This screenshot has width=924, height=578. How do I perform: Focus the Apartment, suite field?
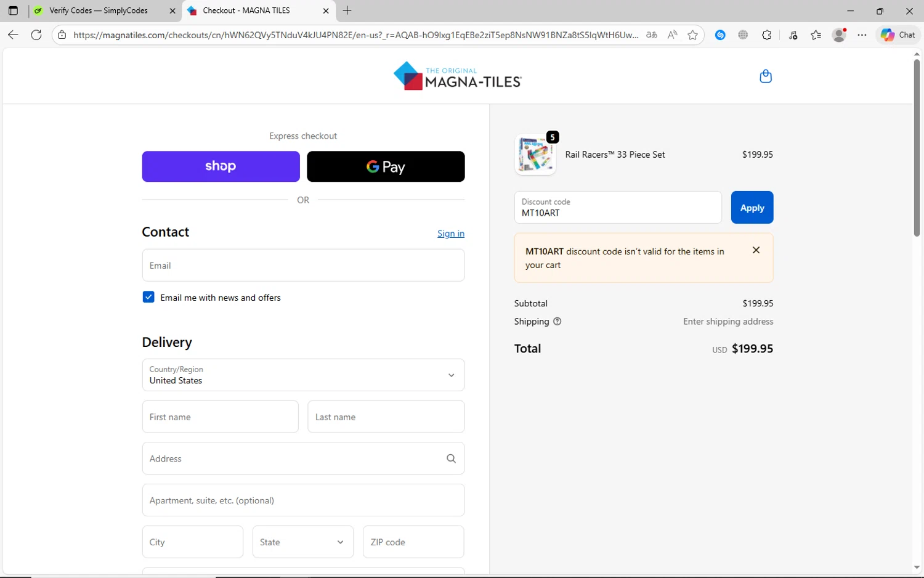pyautogui.click(x=303, y=500)
